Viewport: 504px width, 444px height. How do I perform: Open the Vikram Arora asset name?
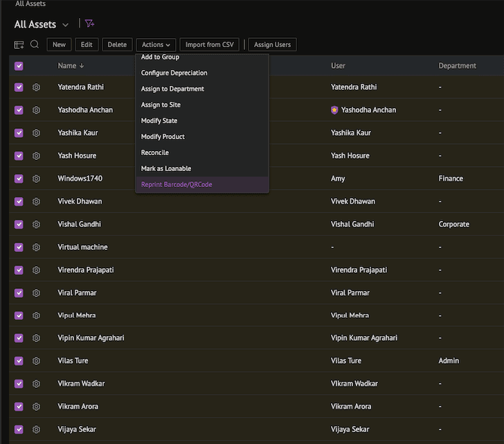pos(78,407)
